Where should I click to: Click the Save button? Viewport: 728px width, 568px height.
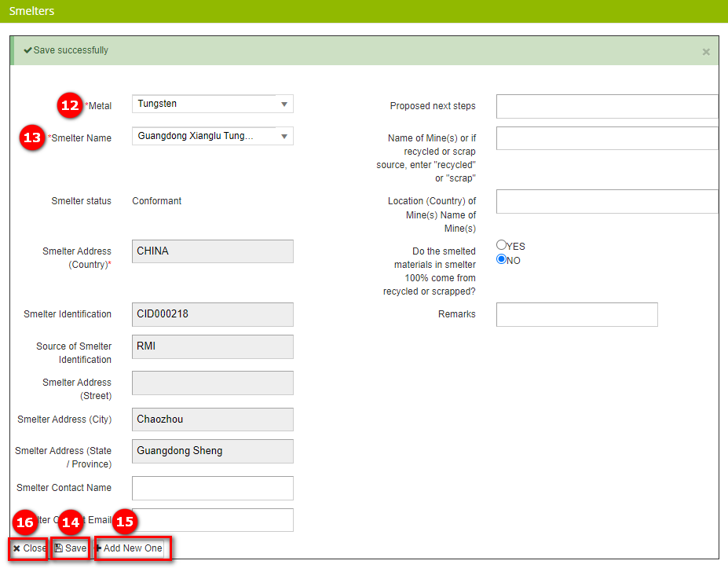coord(70,548)
